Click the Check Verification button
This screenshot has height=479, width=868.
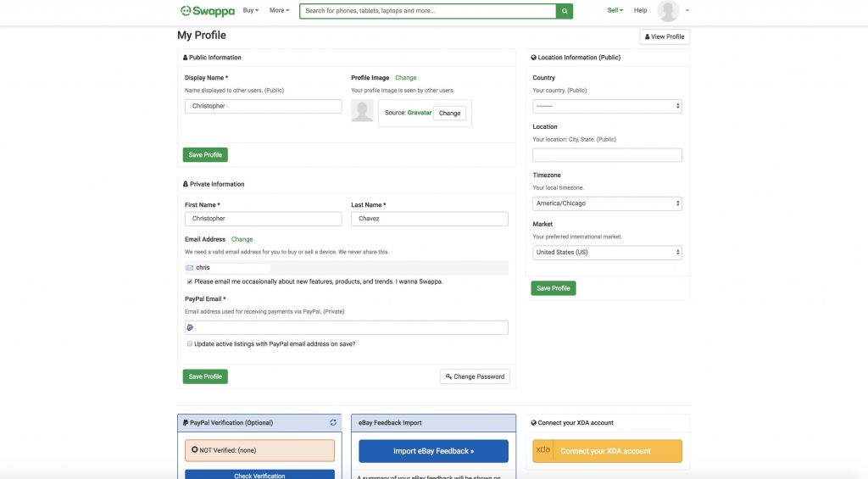(259, 475)
